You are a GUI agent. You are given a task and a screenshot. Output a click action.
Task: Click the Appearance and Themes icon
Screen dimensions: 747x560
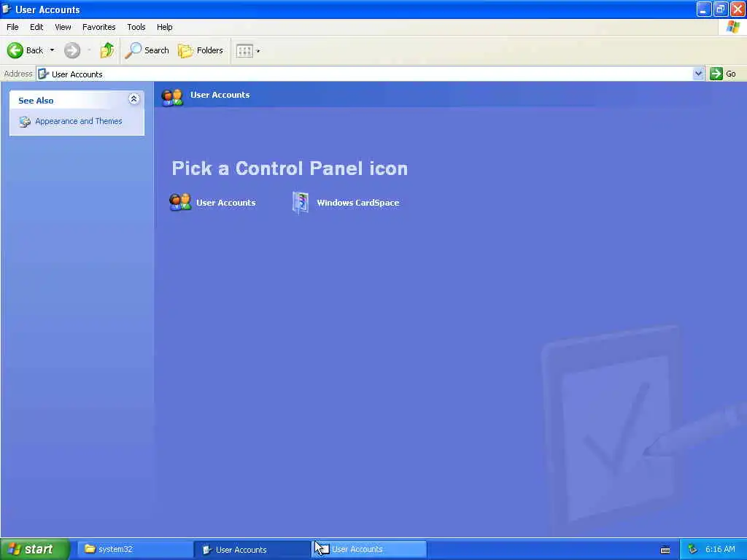tap(25, 122)
